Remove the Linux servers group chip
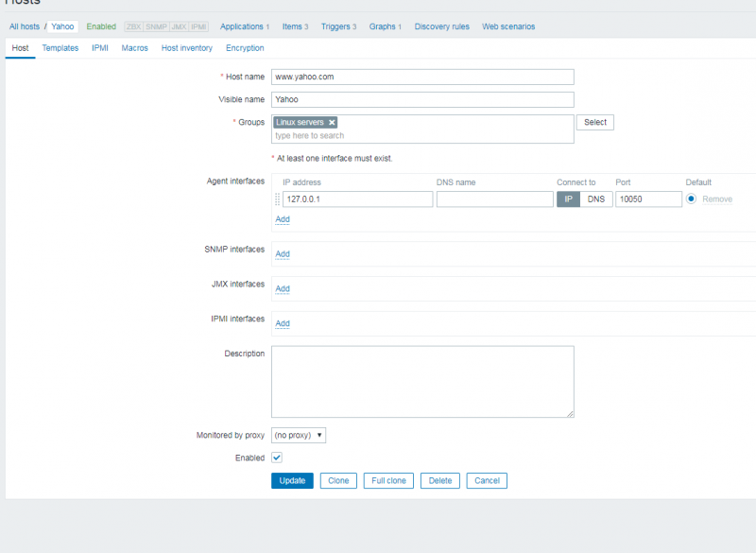This screenshot has height=553, width=756. (x=332, y=122)
